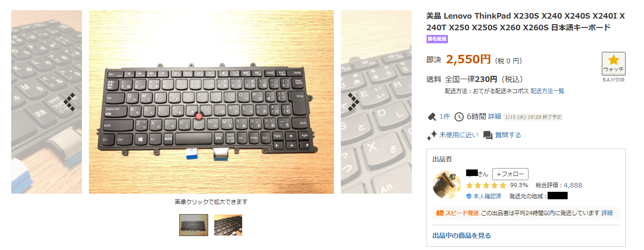The height and width of the screenshot is (250, 644).
Task: Click the sparkle condition icon
Action: click(x=432, y=135)
